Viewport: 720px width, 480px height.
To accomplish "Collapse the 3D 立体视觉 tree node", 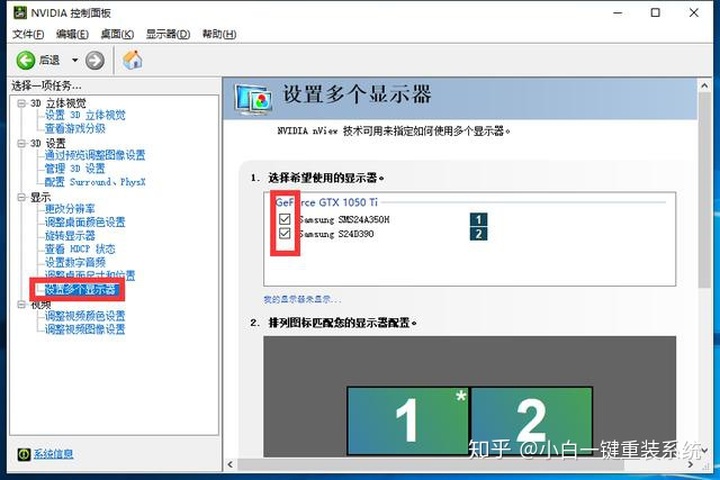I will [x=21, y=103].
